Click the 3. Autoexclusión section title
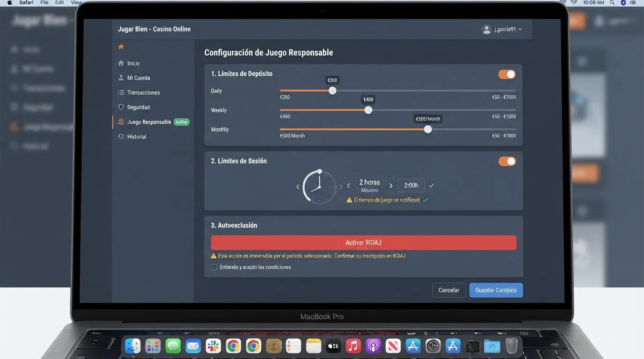Viewport: 644px width, 359px height. [x=234, y=225]
